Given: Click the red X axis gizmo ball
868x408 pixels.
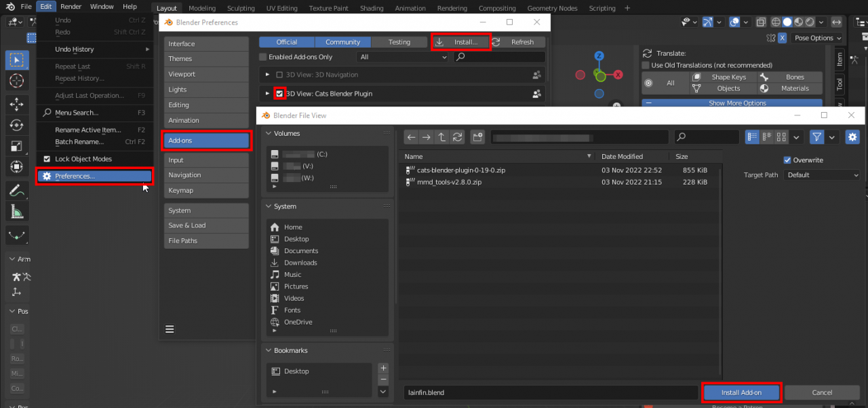Looking at the screenshot, I should 618,75.
